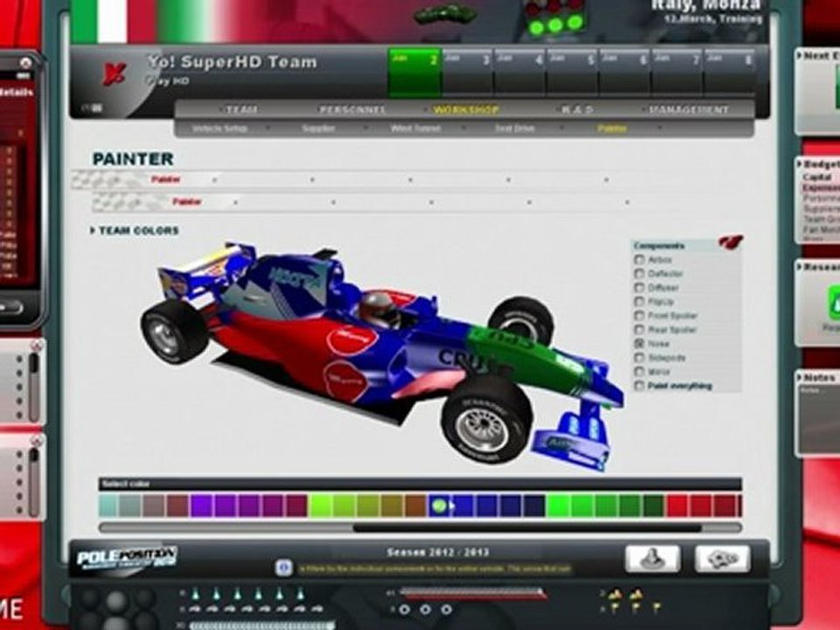Pick the brown-orange color swatch
This screenshot has height=630, width=840.
pyautogui.click(x=416, y=507)
